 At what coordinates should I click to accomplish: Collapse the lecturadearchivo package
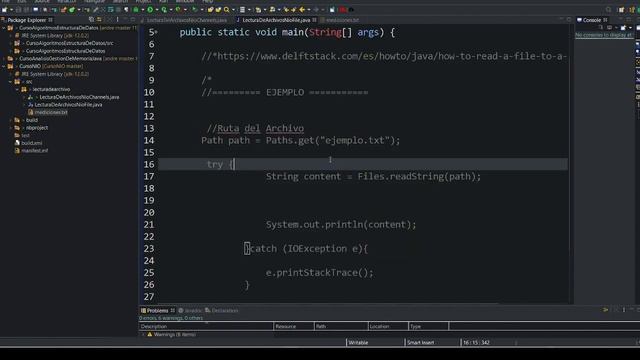click(x=17, y=89)
